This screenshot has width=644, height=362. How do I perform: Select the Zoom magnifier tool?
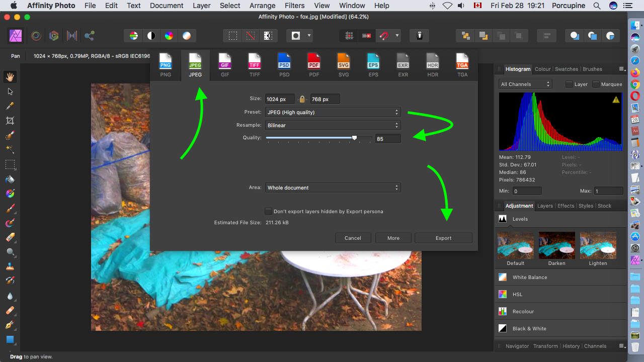coord(10,252)
